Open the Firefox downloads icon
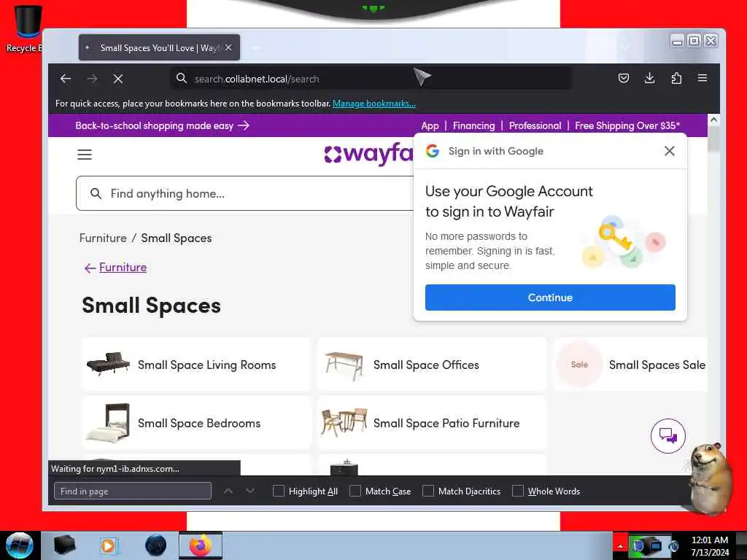 click(x=649, y=78)
